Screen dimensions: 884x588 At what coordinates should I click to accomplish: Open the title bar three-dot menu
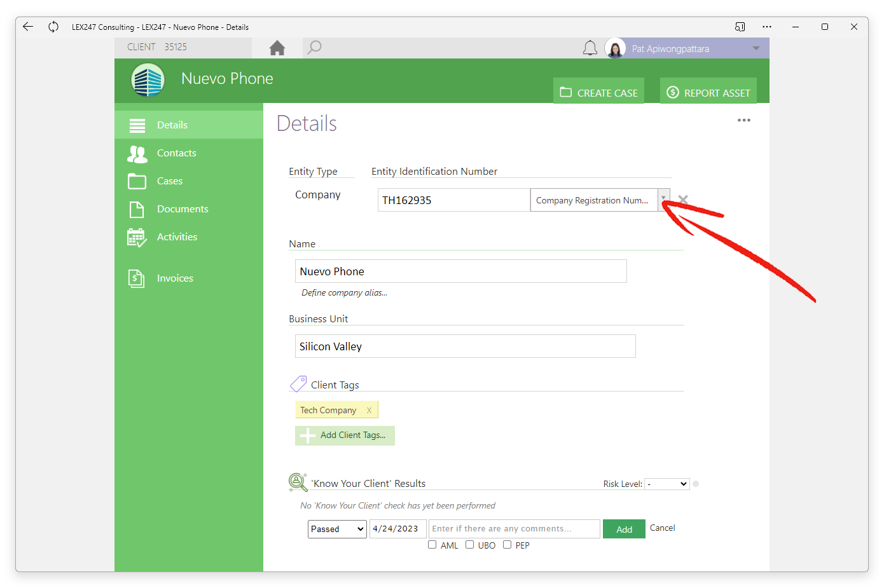point(767,27)
